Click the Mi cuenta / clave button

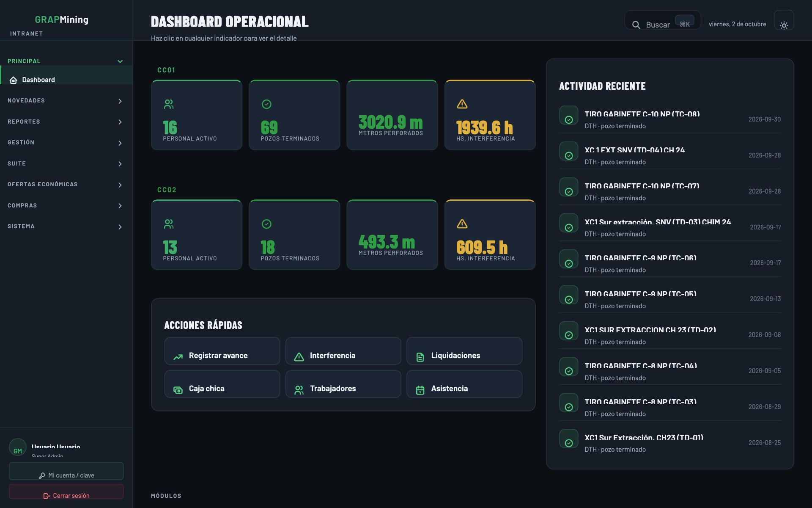(66, 471)
